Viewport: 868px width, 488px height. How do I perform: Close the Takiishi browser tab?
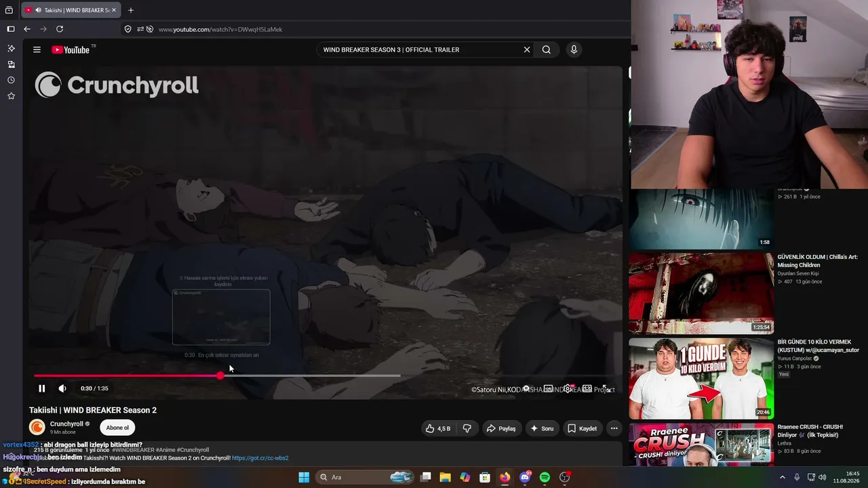pos(114,10)
